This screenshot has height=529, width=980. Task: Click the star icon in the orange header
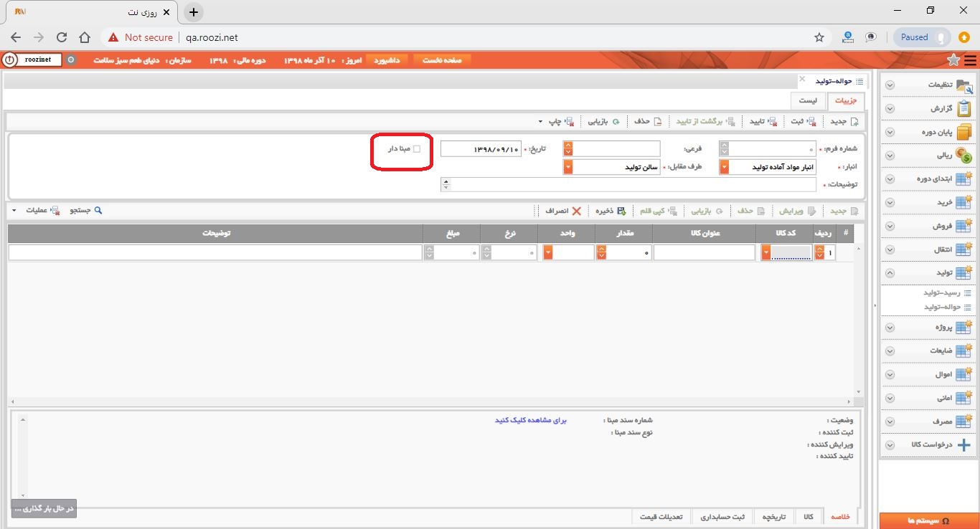(953, 60)
